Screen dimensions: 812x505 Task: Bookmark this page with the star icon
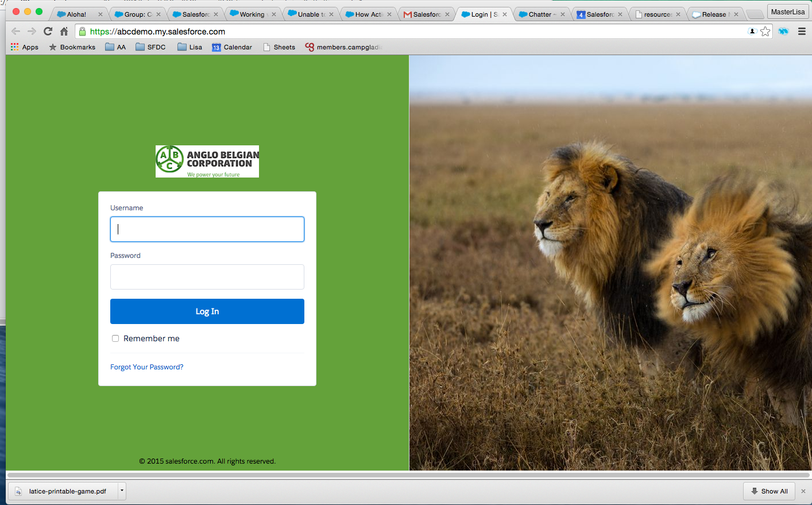[x=765, y=32]
